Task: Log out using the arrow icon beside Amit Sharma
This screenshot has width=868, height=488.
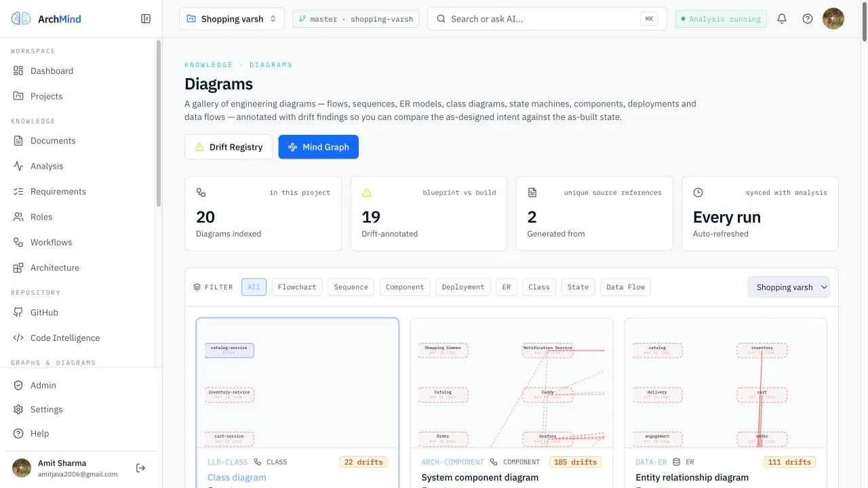Action: pos(141,468)
